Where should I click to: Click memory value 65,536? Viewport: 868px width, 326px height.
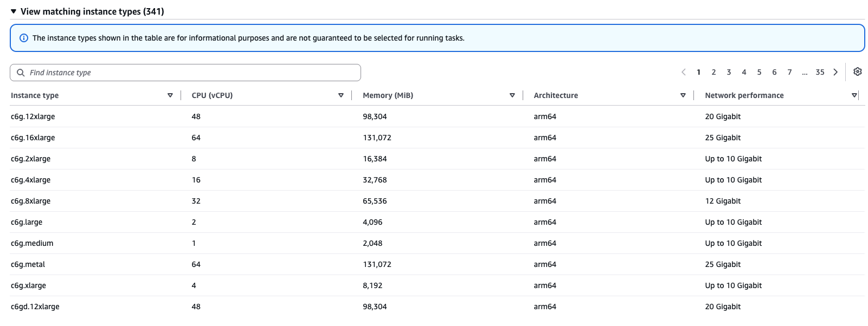coord(375,201)
